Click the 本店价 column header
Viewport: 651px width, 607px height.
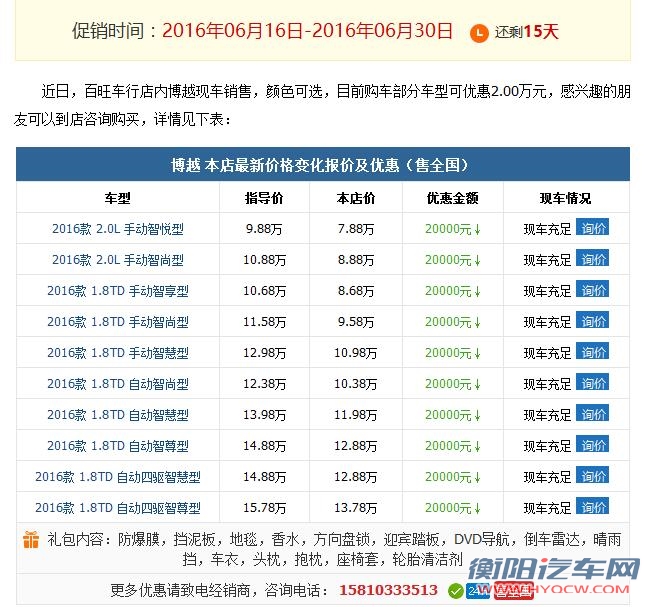coord(356,198)
